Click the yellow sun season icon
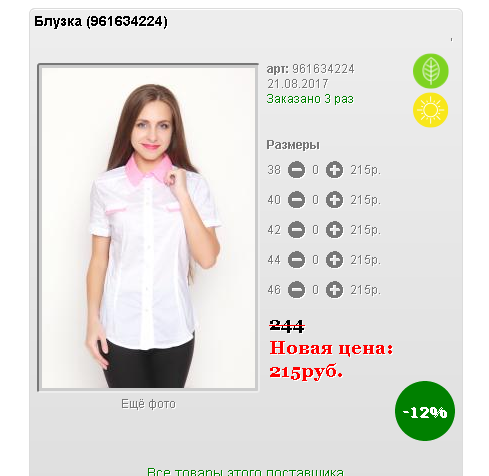Screen dimensions: 489x476 [430, 110]
